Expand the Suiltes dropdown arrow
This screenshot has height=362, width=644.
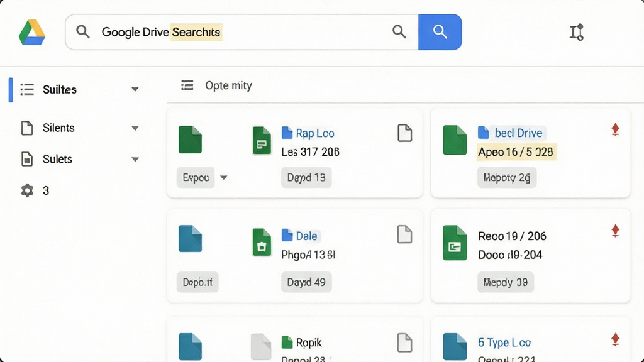click(x=135, y=89)
